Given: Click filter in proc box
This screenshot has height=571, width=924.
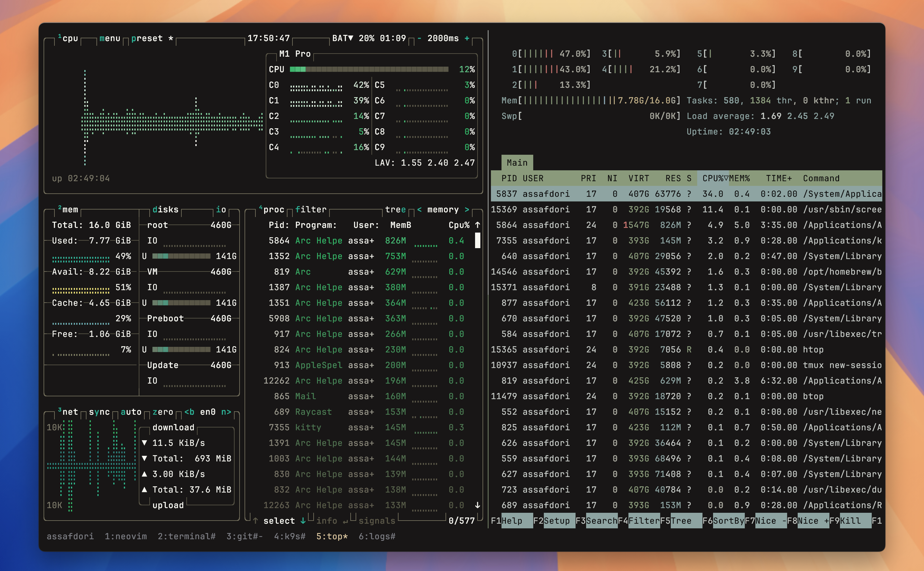Looking at the screenshot, I should (x=311, y=210).
